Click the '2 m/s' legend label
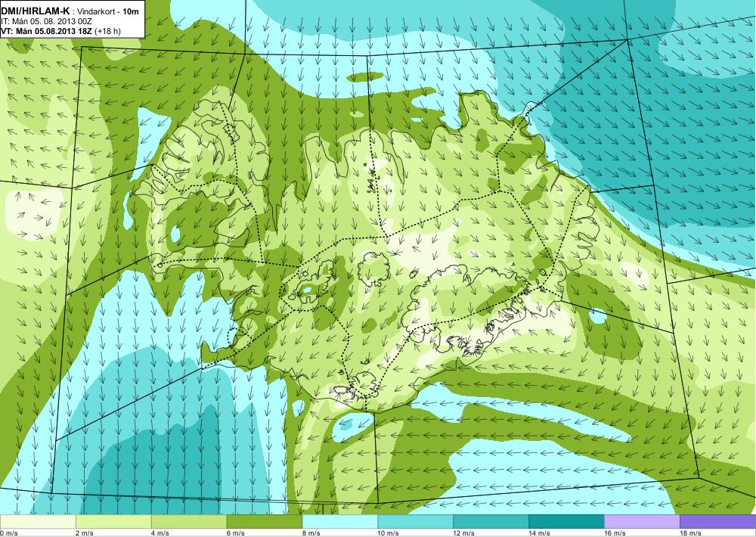Image resolution: width=756 pixels, height=537 pixels. (85, 533)
